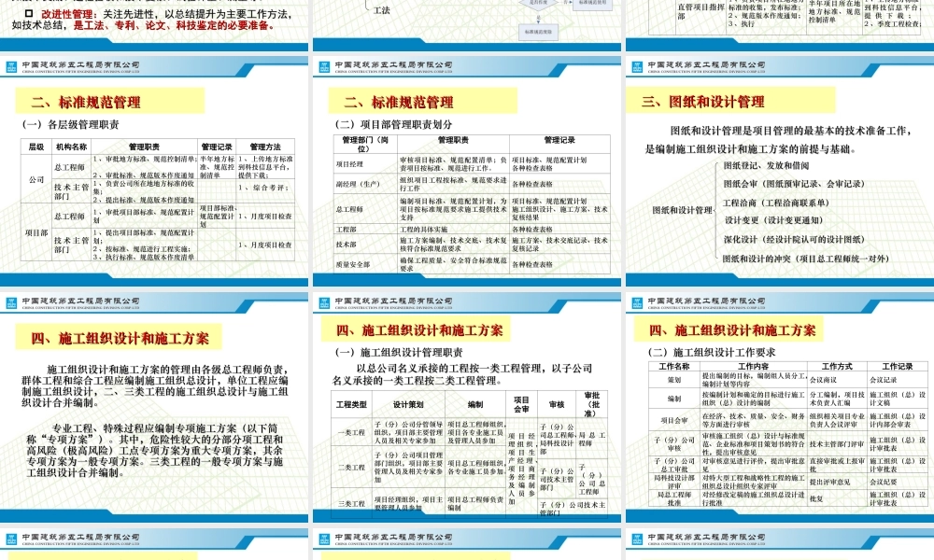Select the 是否作废 decision diamond shape
The height and width of the screenshot is (560, 934).
tap(539, 4)
